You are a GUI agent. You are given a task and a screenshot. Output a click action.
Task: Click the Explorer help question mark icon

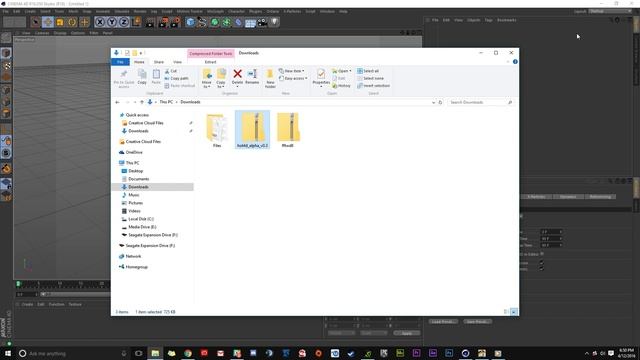[x=515, y=62]
